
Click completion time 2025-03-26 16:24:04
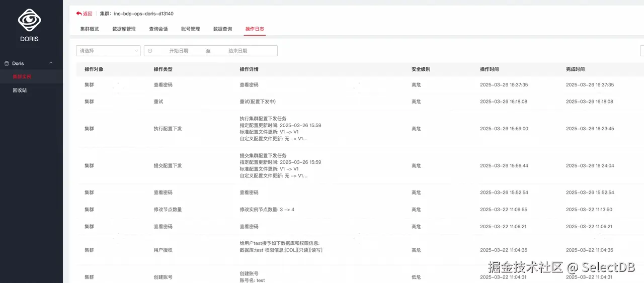590,166
